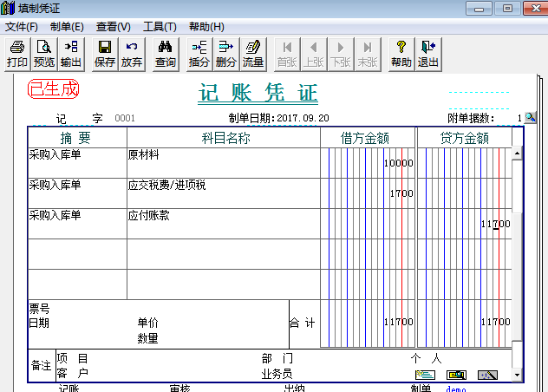
Task: Select 应付账款 account name cell
Action: pyautogui.click(x=224, y=224)
